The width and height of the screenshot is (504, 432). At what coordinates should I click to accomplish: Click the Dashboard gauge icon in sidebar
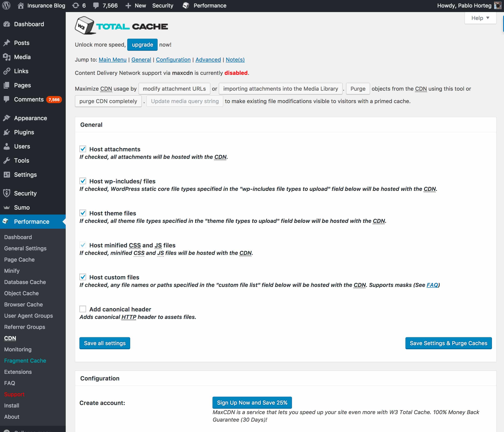(x=7, y=24)
